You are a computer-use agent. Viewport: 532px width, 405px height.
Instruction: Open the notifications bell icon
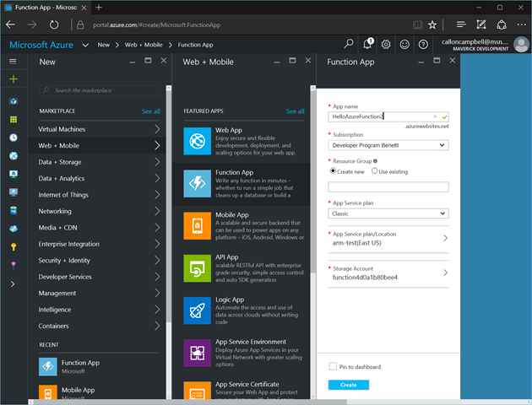367,44
